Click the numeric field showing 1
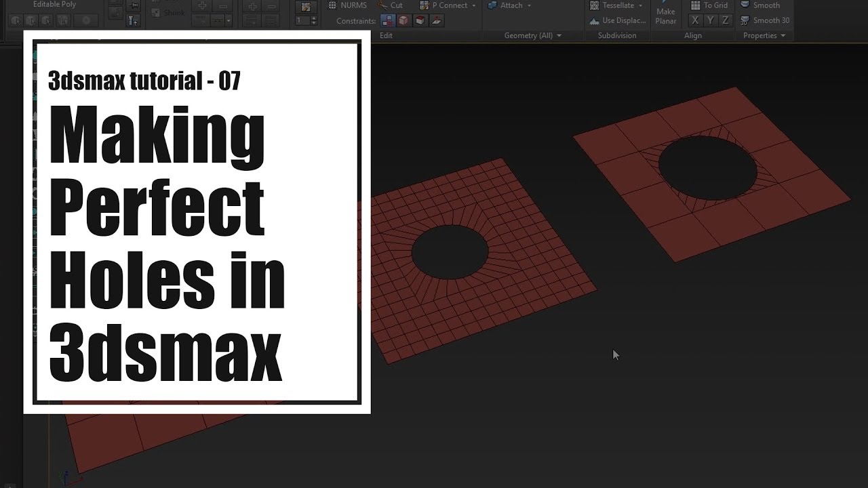 (x=302, y=20)
